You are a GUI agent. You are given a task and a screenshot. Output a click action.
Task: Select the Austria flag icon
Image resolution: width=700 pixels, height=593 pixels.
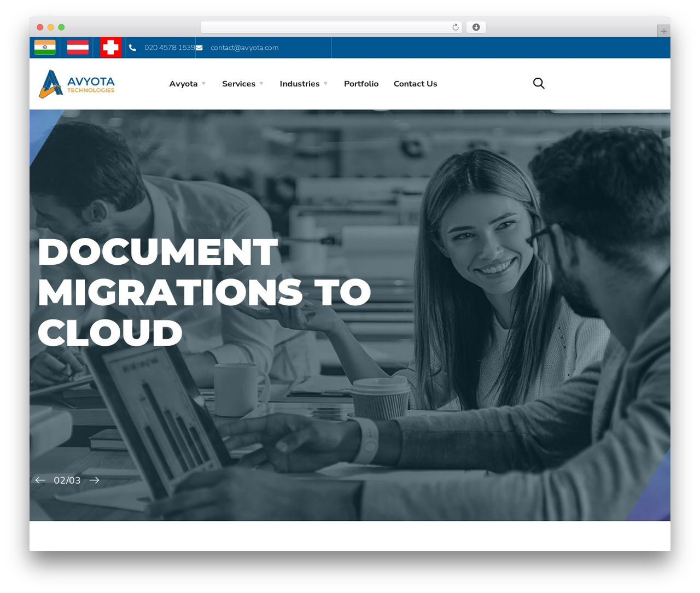coord(78,48)
